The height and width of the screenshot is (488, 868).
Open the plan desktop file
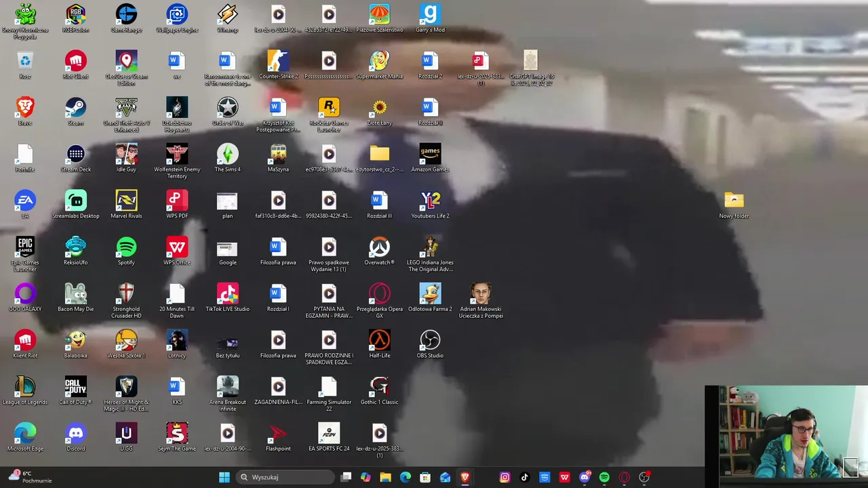[227, 205]
